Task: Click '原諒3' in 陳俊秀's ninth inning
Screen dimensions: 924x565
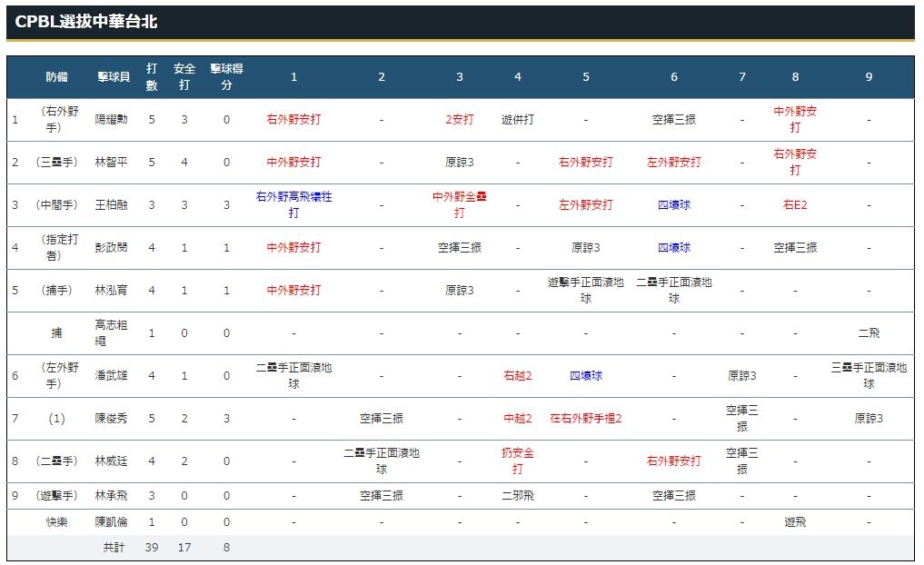Action: [x=869, y=419]
